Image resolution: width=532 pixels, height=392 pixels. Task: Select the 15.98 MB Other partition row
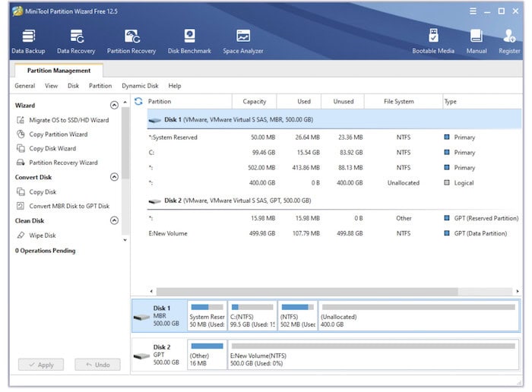(334, 218)
